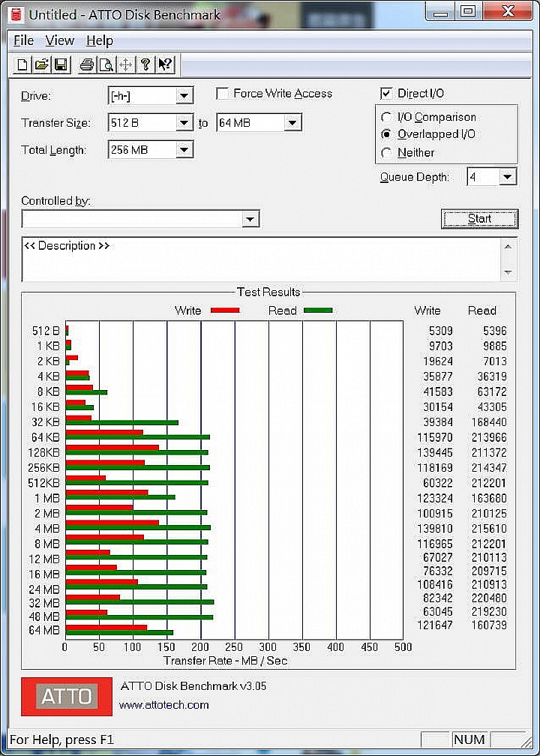
Task: Print results using the printer icon
Action: (87, 64)
